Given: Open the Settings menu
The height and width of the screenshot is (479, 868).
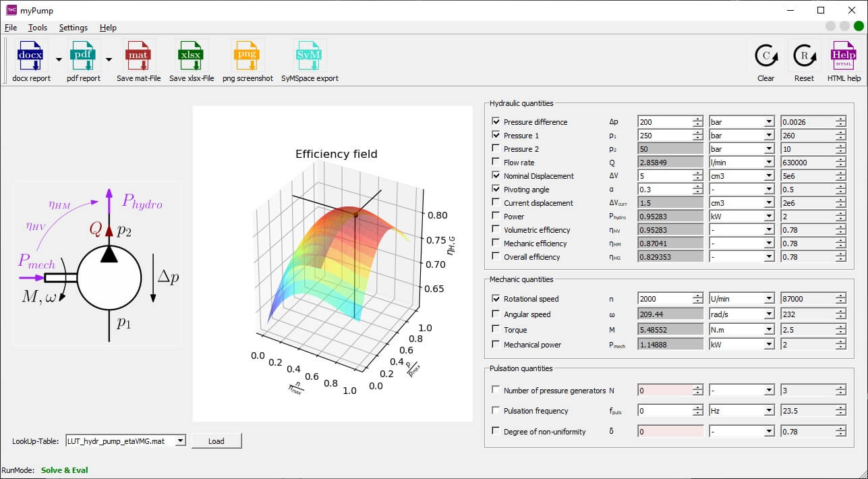Looking at the screenshot, I should [x=74, y=28].
